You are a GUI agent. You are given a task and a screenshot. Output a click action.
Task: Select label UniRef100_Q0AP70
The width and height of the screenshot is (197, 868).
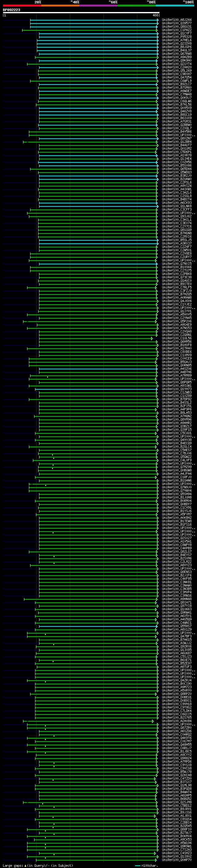(x=177, y=860)
